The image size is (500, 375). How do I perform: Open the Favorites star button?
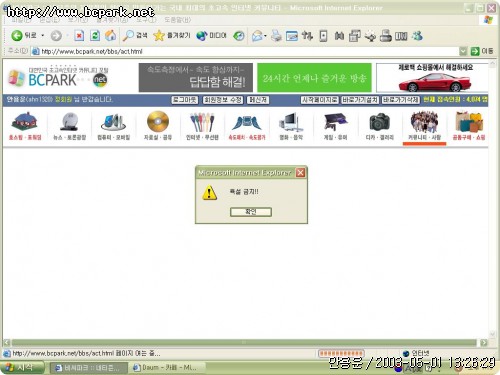point(172,35)
